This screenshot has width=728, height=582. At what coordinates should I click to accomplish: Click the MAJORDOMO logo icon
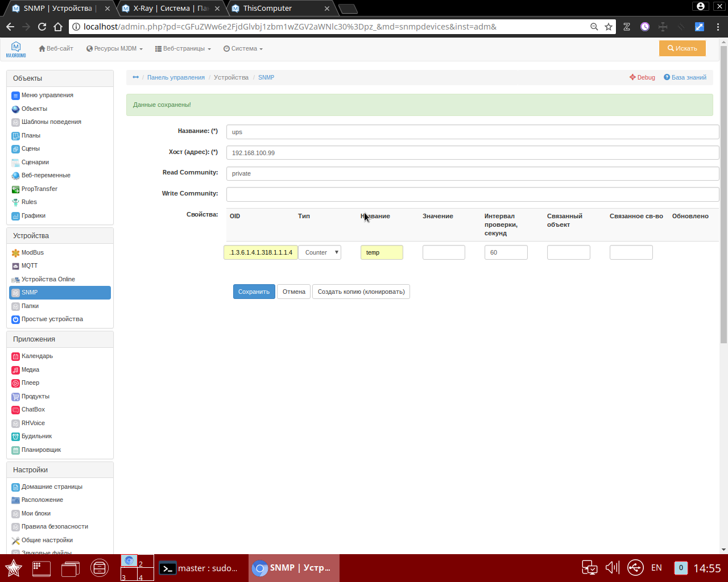click(x=16, y=48)
